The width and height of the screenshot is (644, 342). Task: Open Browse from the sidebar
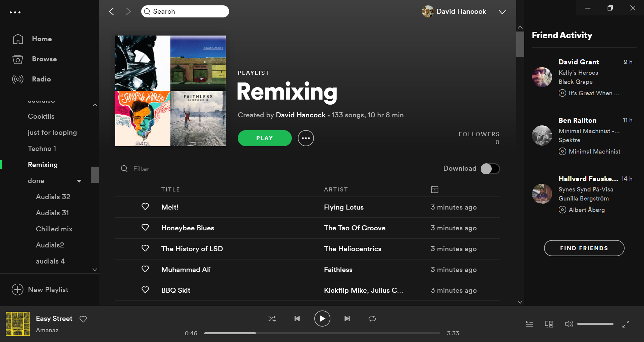44,59
